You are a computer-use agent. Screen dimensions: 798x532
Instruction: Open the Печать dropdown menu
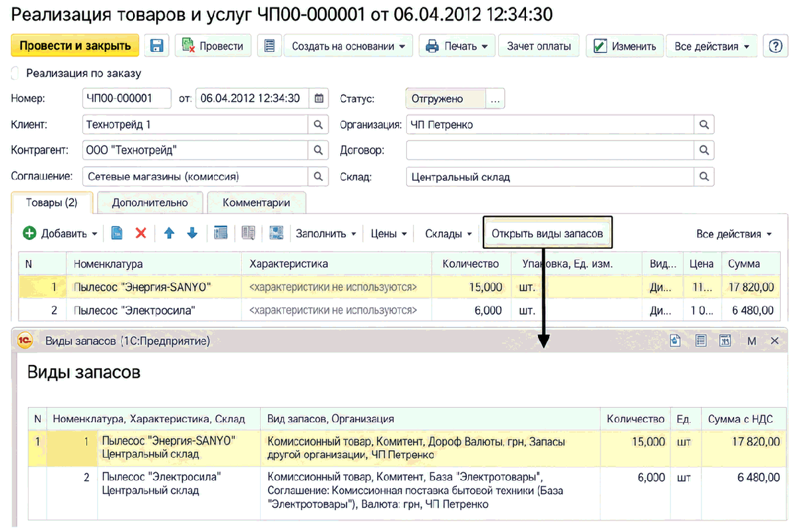(456, 46)
